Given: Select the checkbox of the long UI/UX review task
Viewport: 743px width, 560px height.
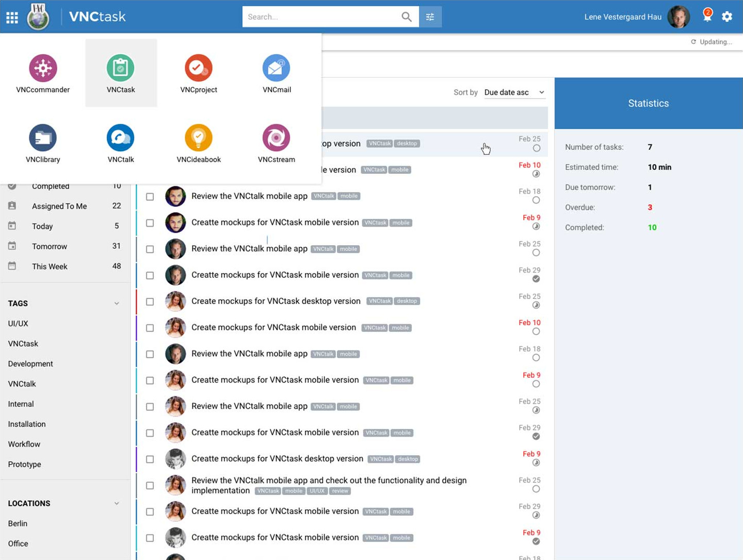Looking at the screenshot, I should [150, 486].
